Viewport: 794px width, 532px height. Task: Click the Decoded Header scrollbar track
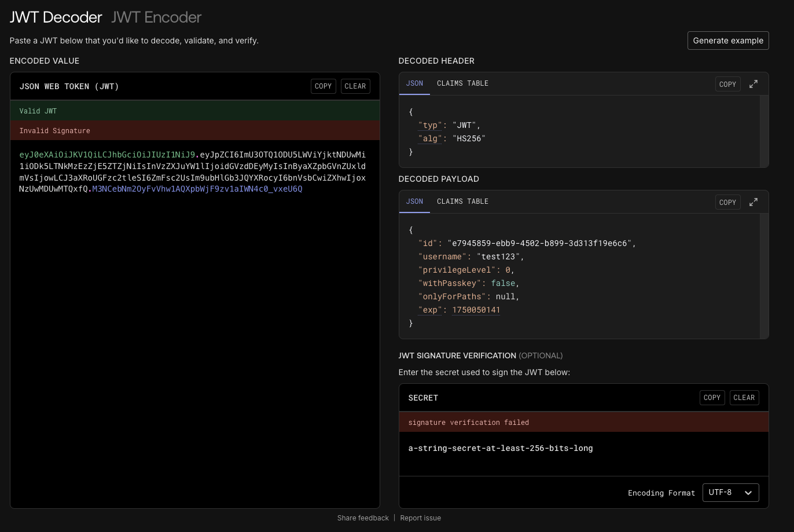pos(764,131)
